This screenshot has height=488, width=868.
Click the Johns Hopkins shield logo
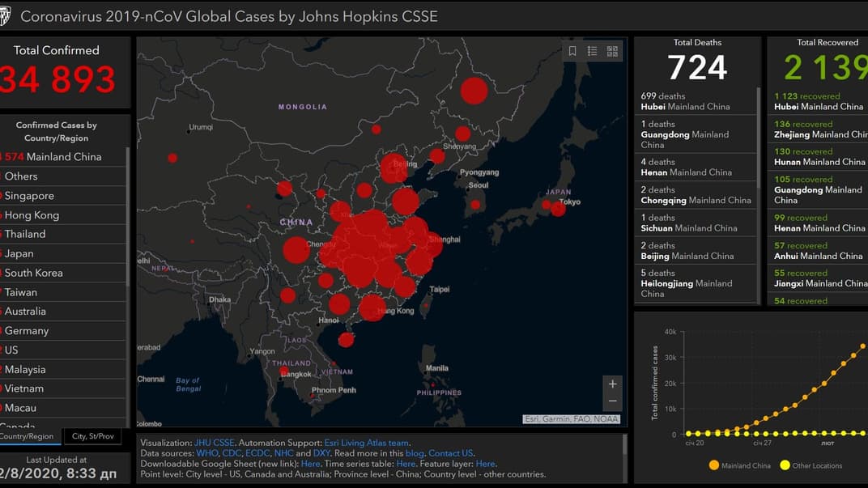coord(7,16)
